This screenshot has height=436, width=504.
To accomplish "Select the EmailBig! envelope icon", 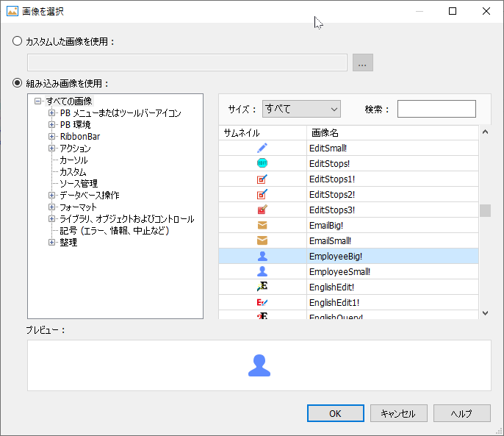I will click(x=262, y=225).
